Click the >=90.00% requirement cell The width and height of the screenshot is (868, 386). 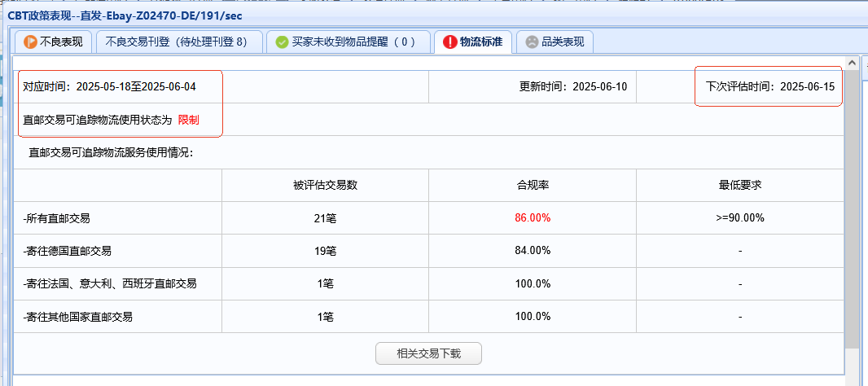740,218
